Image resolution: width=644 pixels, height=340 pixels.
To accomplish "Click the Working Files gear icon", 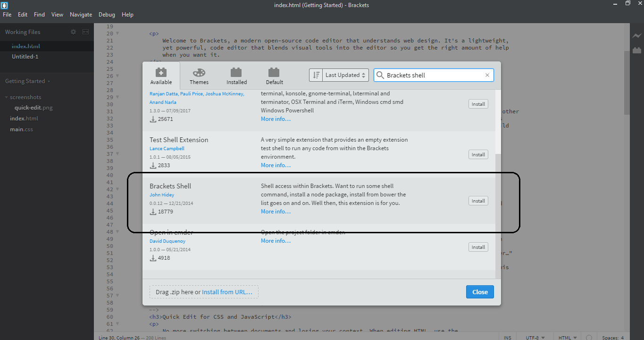I will point(73,32).
